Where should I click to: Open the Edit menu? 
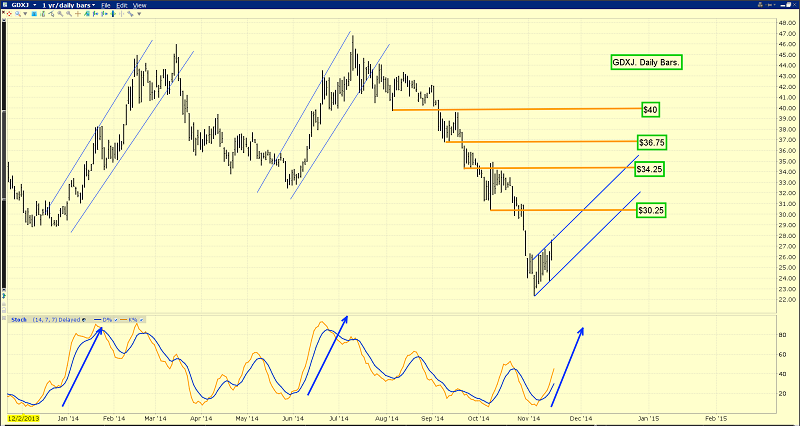click(x=121, y=5)
